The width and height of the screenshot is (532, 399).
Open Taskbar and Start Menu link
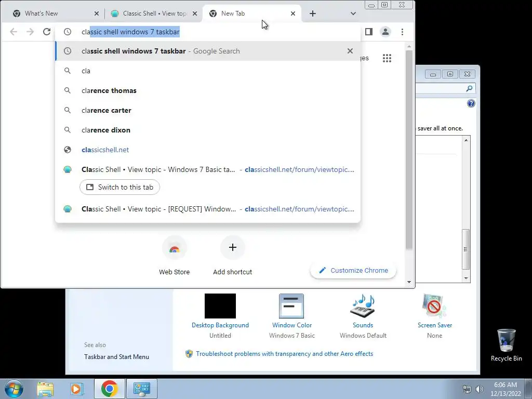tap(116, 356)
